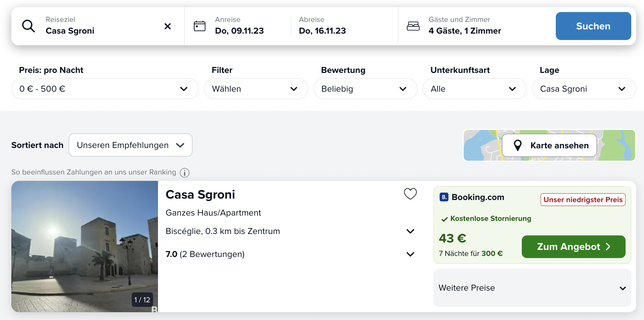644x320 pixels.
Task: Change the Abreise date Do, 16.11.23
Action: click(322, 26)
